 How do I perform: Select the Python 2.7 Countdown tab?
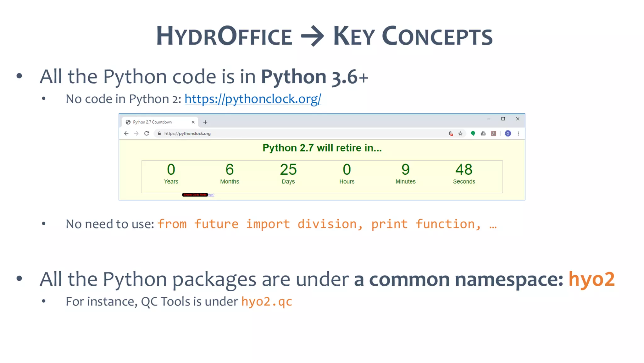[152, 122]
